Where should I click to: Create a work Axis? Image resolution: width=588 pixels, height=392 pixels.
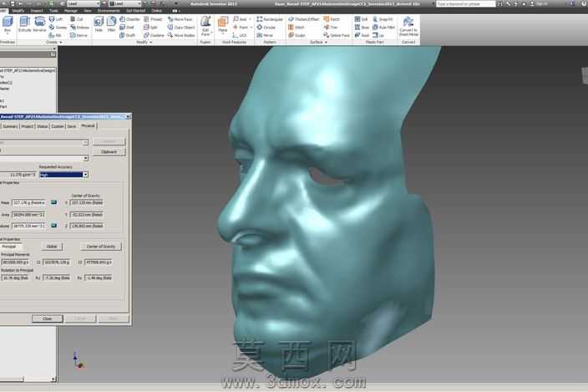(x=240, y=19)
